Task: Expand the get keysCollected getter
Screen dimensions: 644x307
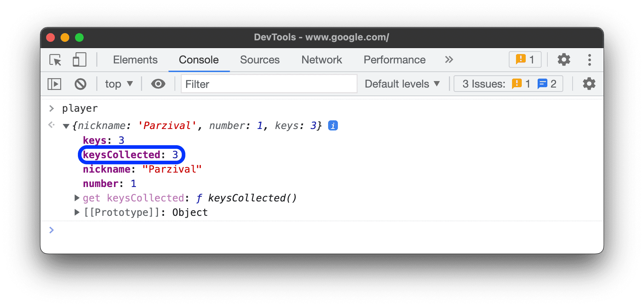Action: tap(77, 198)
